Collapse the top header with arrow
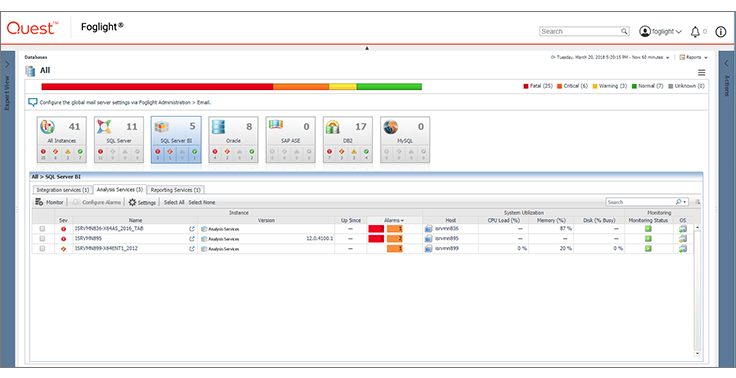The image size is (736, 378). (367, 48)
